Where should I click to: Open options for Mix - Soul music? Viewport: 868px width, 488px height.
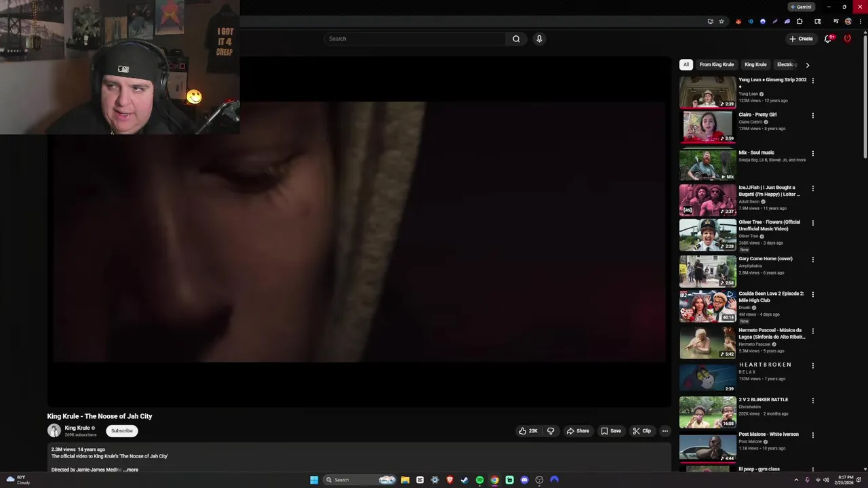[x=812, y=153]
